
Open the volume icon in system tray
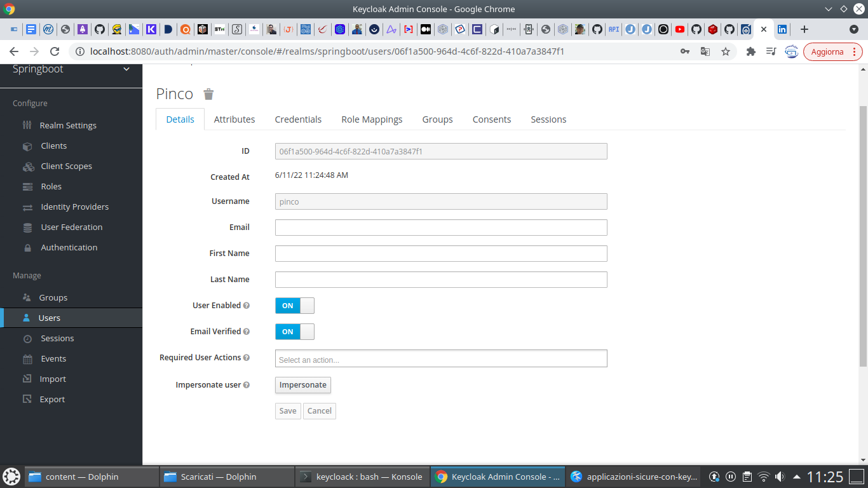click(780, 477)
